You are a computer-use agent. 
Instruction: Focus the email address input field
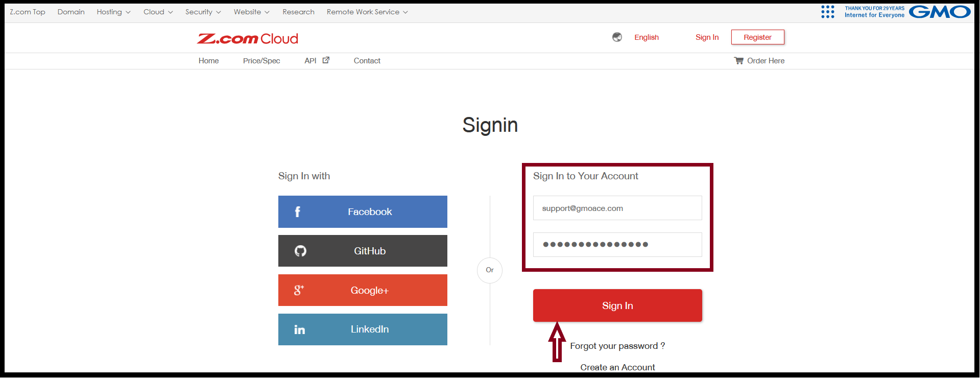617,208
